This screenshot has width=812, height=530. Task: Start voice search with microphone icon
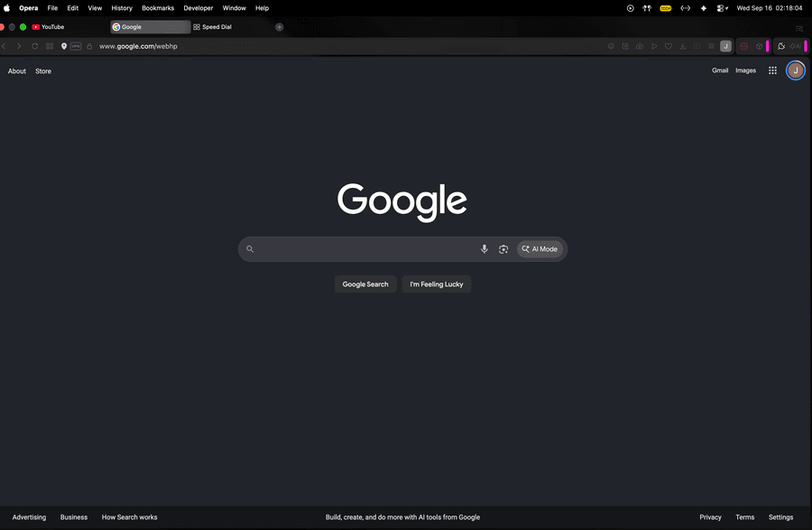click(x=484, y=249)
